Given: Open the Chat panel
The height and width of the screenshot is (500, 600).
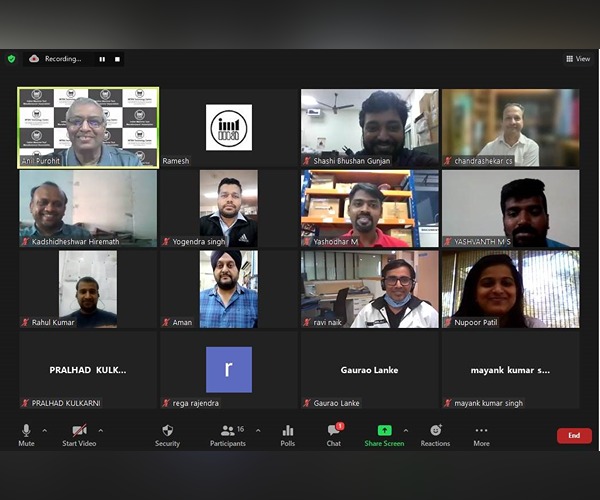Looking at the screenshot, I should coord(333,431).
